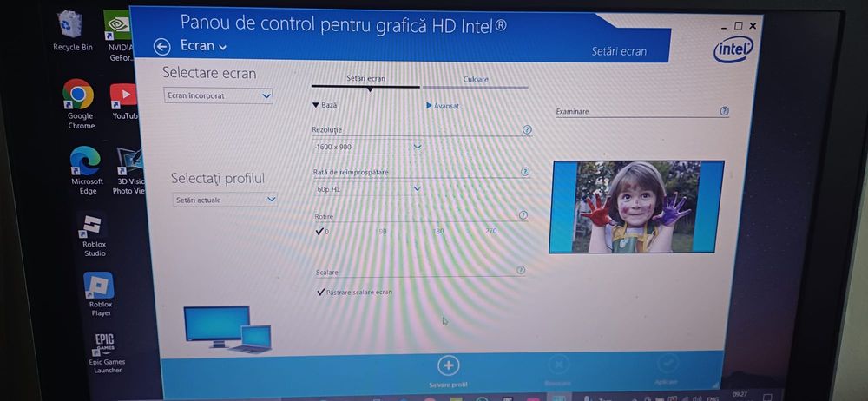Screen dimensions: 868x401
Task: Click the preview image of the child
Action: coord(636,207)
